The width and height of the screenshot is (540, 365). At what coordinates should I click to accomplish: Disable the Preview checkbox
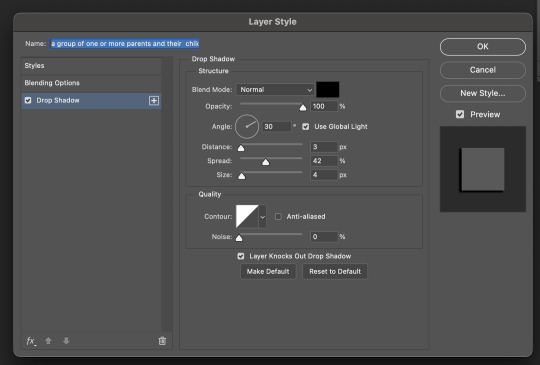point(460,114)
